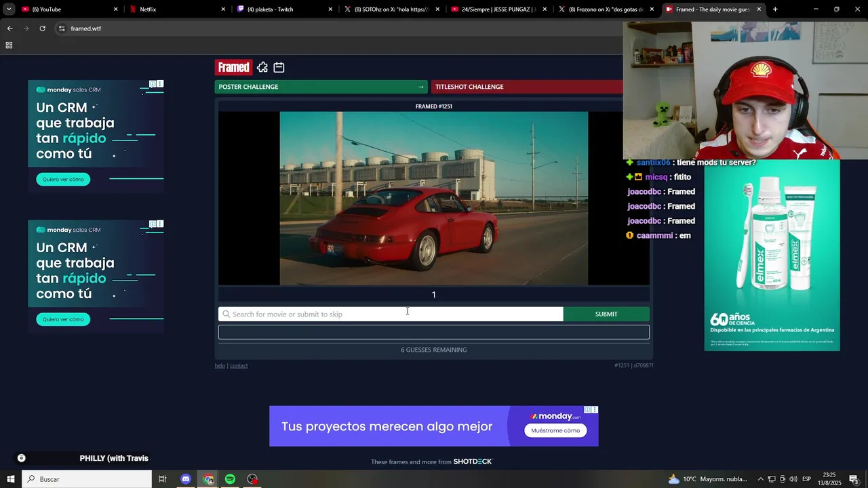Open the apps grid bookmarks icon
The image size is (868, 488).
(x=9, y=45)
